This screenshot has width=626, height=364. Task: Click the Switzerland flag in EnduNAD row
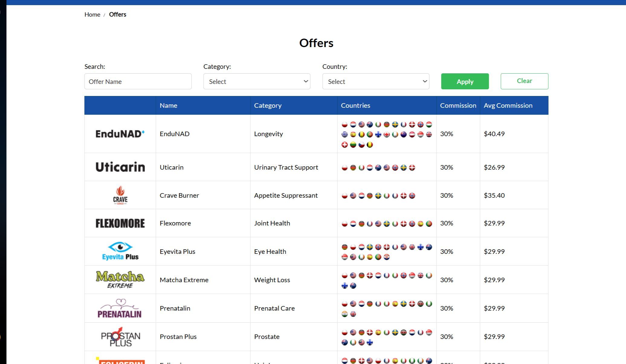344,145
